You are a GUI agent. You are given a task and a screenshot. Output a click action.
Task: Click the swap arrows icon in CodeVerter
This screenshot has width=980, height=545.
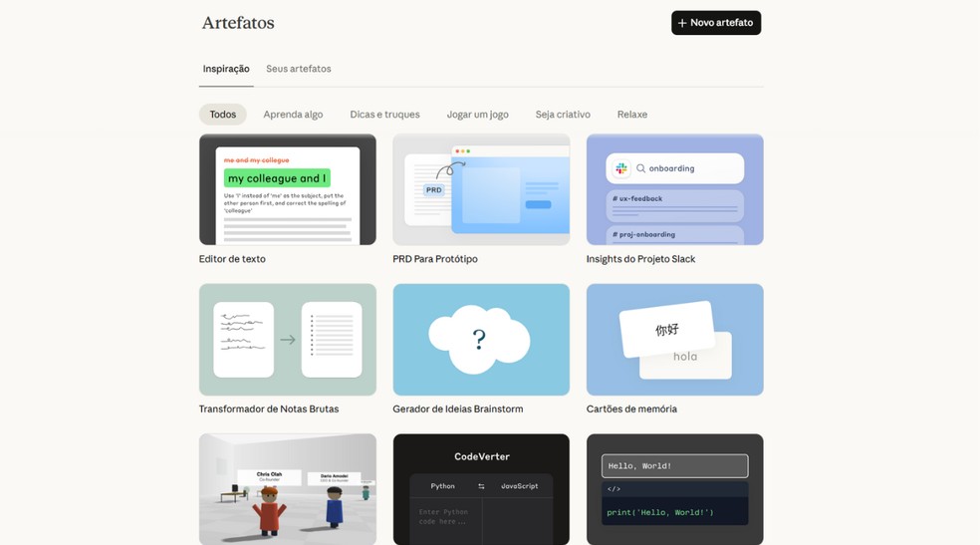pyautogui.click(x=481, y=486)
